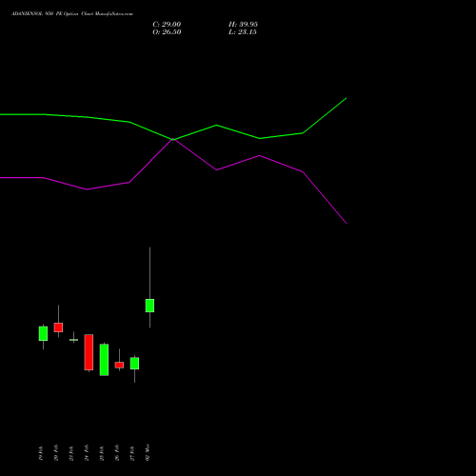Viewport: 476px width, 476px height.
Task: Select the green candle above 27 Feb
Action: tap(134, 364)
